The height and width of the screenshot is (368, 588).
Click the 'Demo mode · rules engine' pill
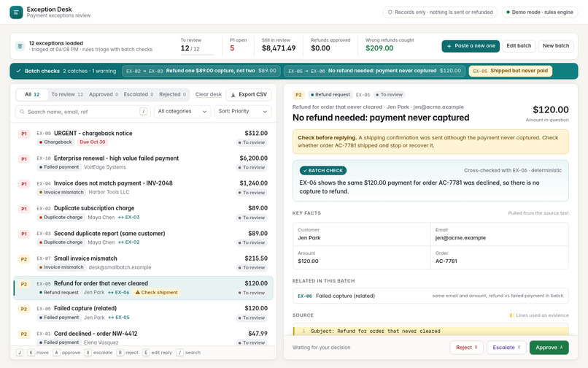click(x=540, y=12)
